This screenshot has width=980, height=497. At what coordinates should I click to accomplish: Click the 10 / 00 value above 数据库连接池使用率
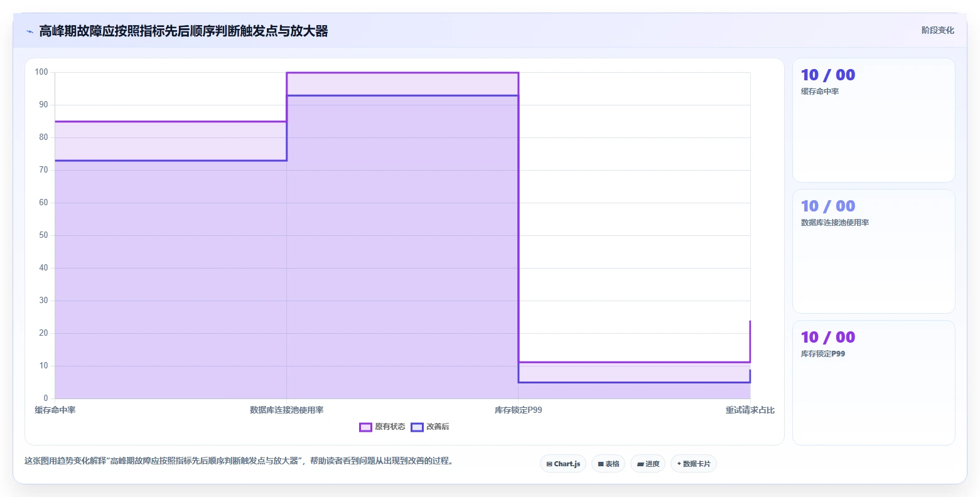coord(828,206)
